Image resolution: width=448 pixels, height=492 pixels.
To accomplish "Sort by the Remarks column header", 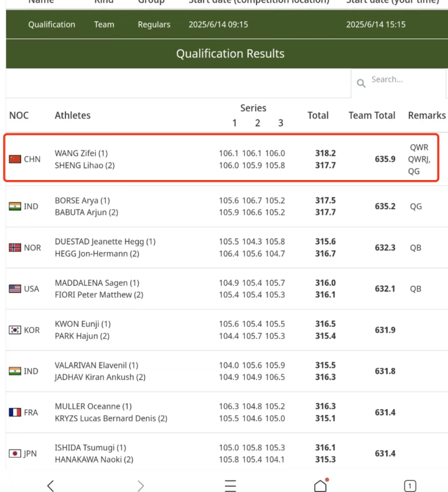I will pyautogui.click(x=426, y=115).
